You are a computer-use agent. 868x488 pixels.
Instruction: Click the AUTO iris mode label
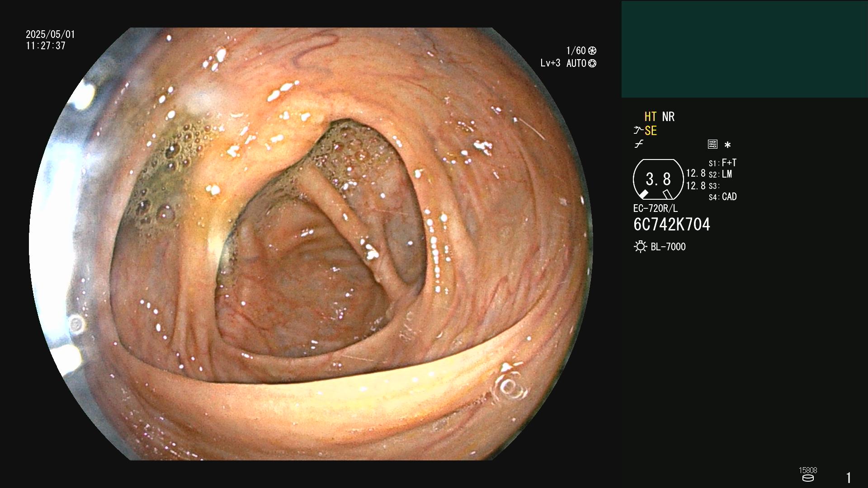(x=576, y=63)
